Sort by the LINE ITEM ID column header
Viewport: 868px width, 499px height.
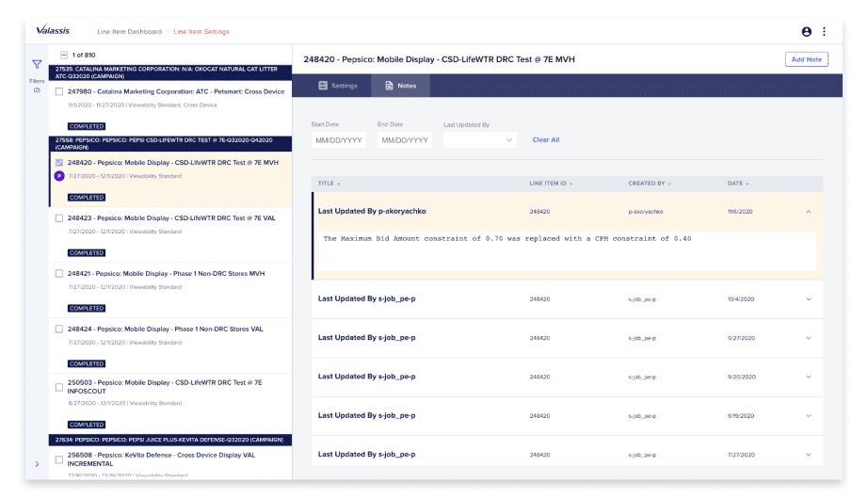pyautogui.click(x=551, y=184)
